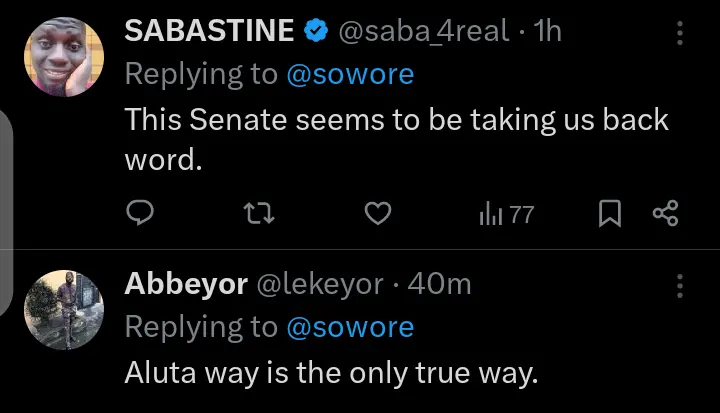Open the 1h timestamp on SABASTINE's tweet
This screenshot has width=720, height=413.
pos(548,32)
